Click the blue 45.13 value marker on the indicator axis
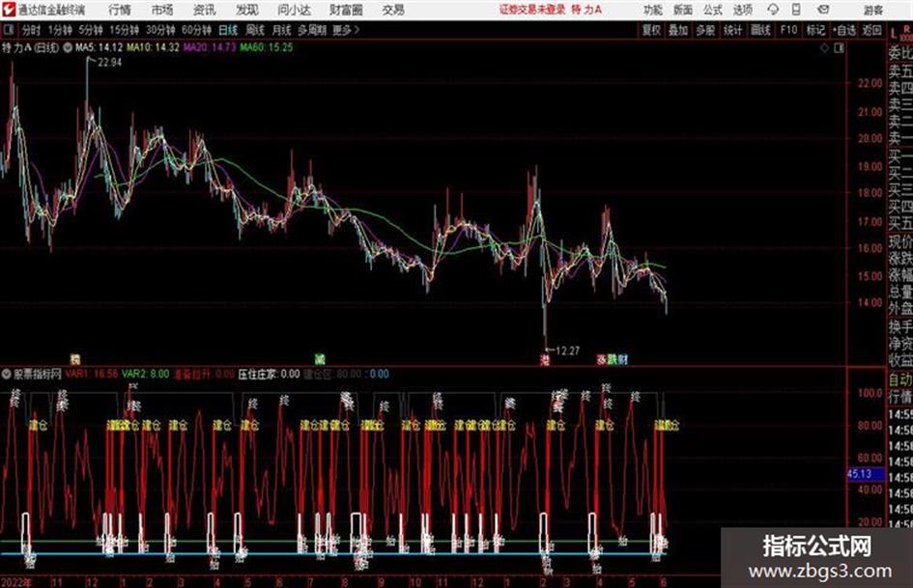Viewport: 913px width, 588px height. pyautogui.click(x=860, y=474)
